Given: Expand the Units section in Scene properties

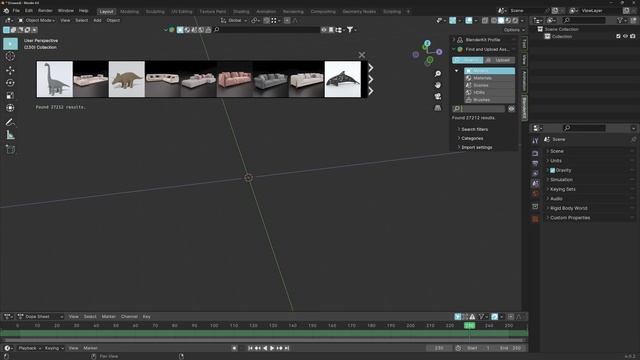Looking at the screenshot, I should tap(556, 161).
